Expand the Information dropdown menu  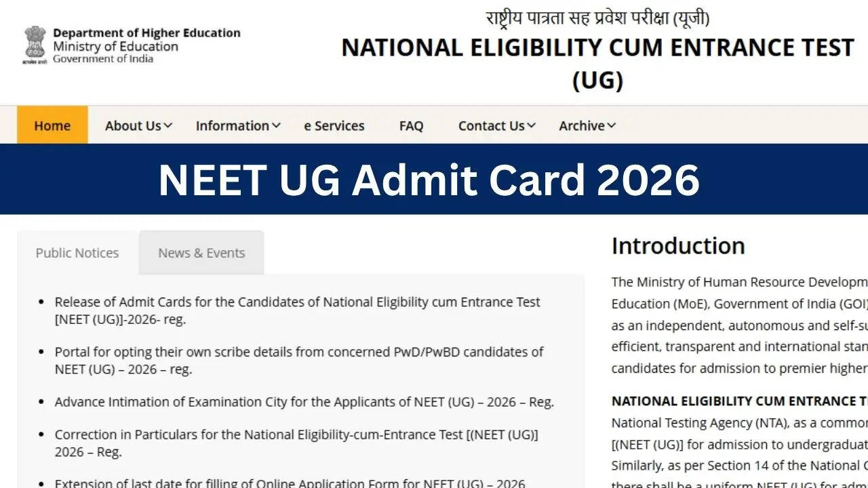[x=238, y=125]
